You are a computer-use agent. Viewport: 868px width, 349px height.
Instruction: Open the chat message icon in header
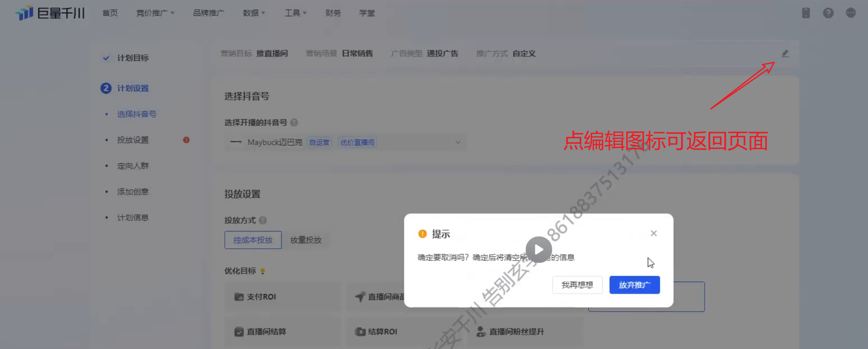tap(850, 13)
